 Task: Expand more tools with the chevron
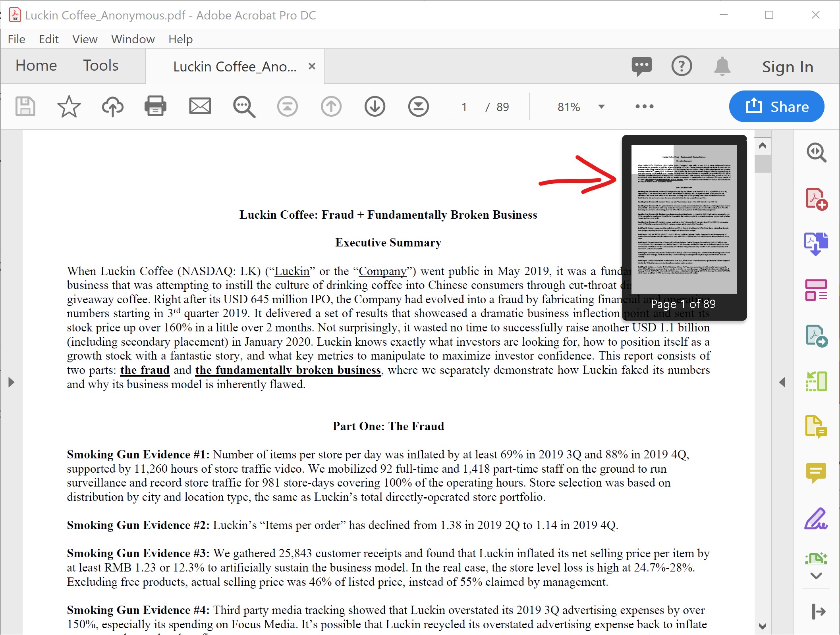coord(816,575)
